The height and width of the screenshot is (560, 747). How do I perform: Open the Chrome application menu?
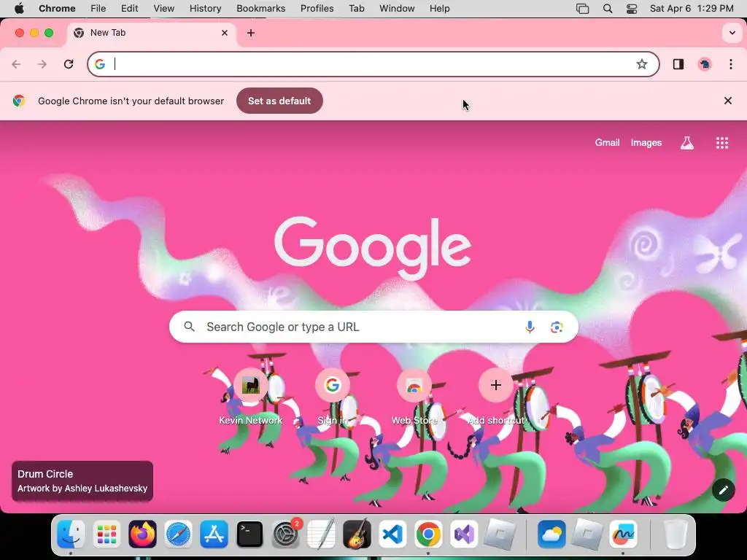(x=57, y=9)
